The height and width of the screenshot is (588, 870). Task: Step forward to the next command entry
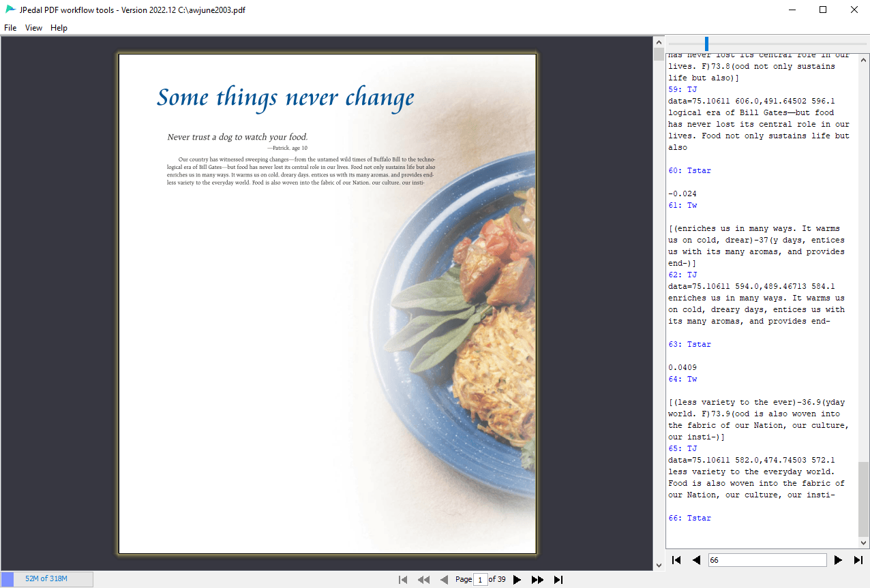(838, 560)
